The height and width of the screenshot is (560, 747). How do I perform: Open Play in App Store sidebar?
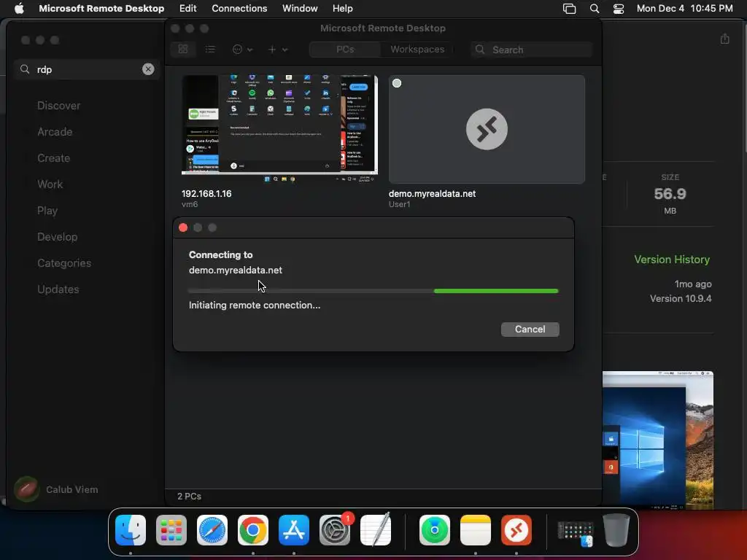pos(47,211)
